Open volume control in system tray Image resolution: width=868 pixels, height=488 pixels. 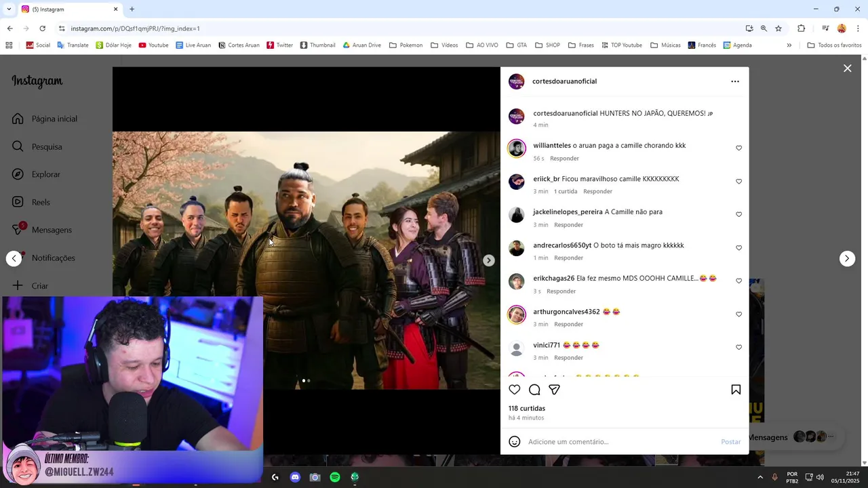coord(820,477)
